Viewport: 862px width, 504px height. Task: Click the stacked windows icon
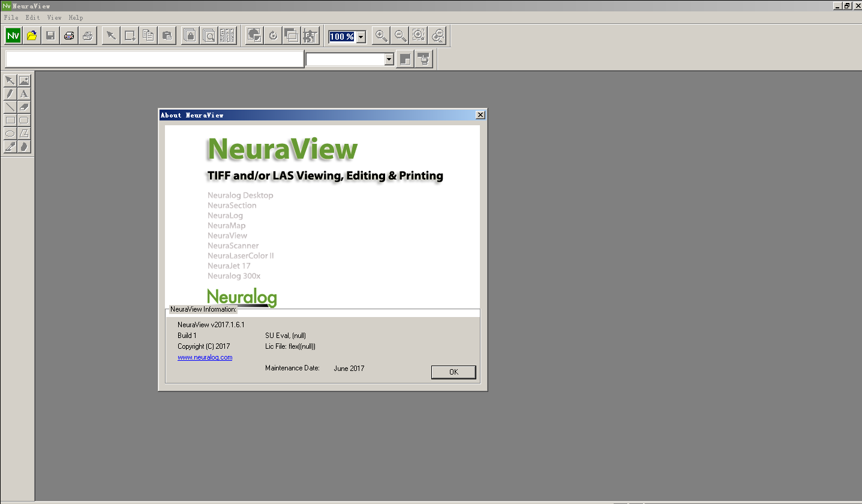click(292, 36)
